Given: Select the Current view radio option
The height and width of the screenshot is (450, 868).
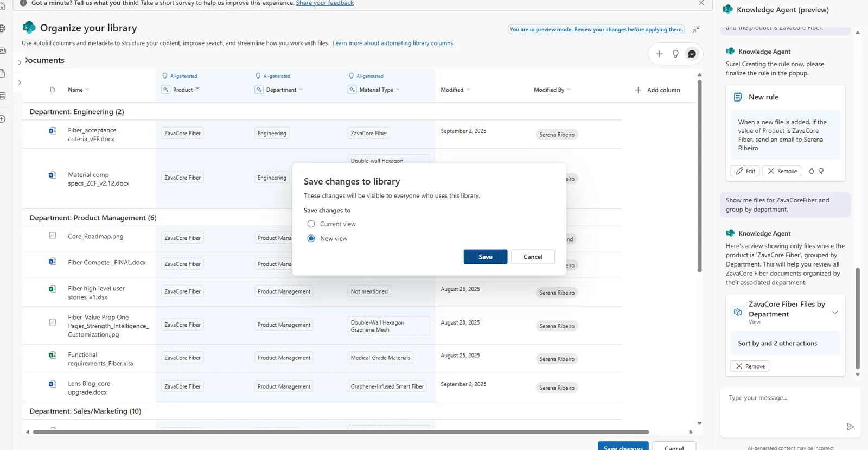Looking at the screenshot, I should pos(311,224).
